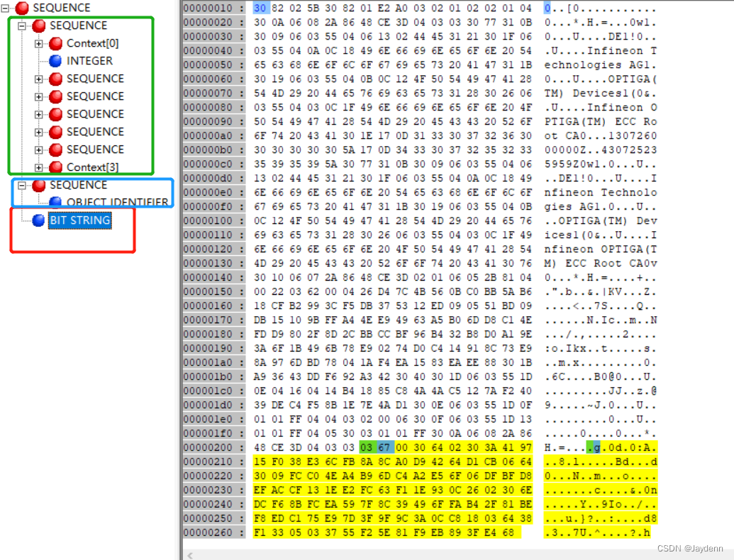
Task: Click highlighted ASCII text '...u.}?..:....d8'
Action: point(601,519)
